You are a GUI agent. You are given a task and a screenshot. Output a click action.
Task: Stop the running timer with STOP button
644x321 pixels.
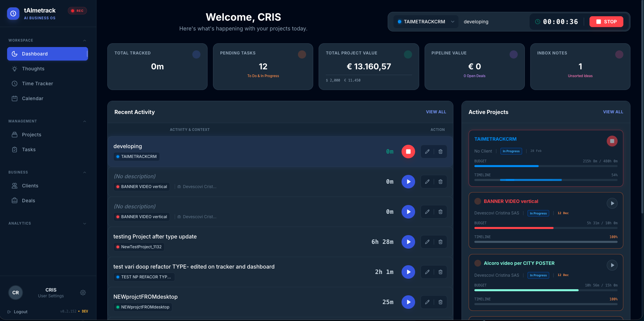(606, 22)
